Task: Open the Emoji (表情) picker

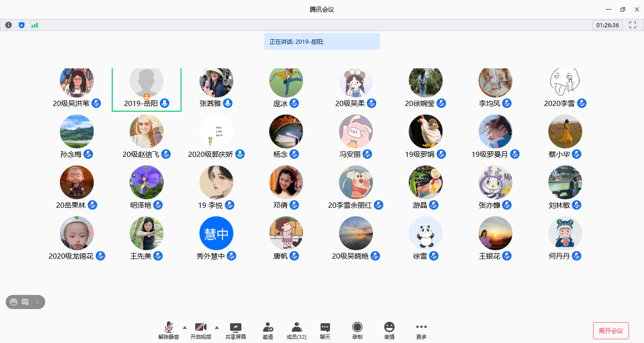Action: (389, 331)
